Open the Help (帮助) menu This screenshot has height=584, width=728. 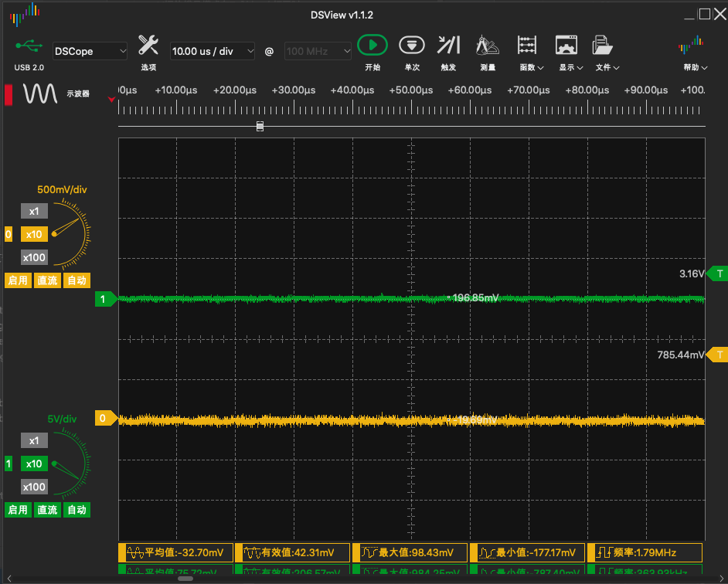tap(695, 52)
